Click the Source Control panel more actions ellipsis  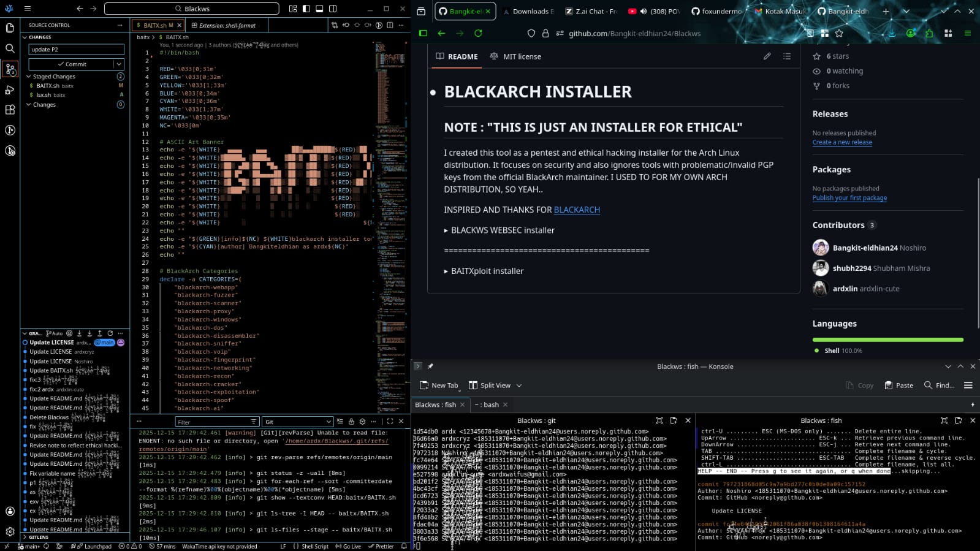click(x=120, y=25)
